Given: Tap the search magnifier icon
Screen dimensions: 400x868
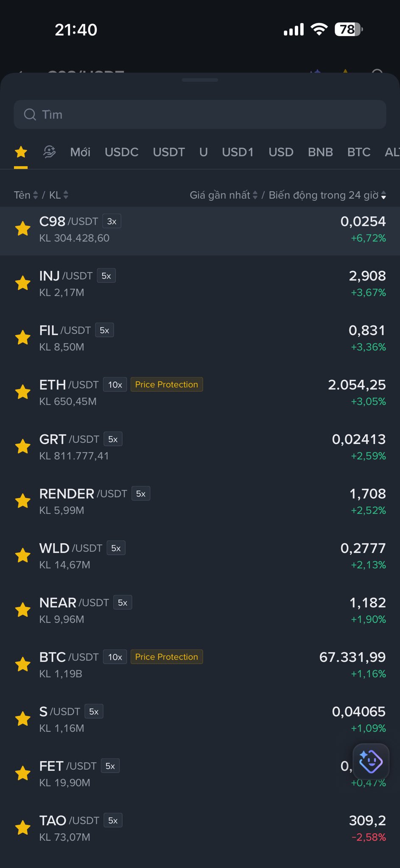Looking at the screenshot, I should [30, 114].
